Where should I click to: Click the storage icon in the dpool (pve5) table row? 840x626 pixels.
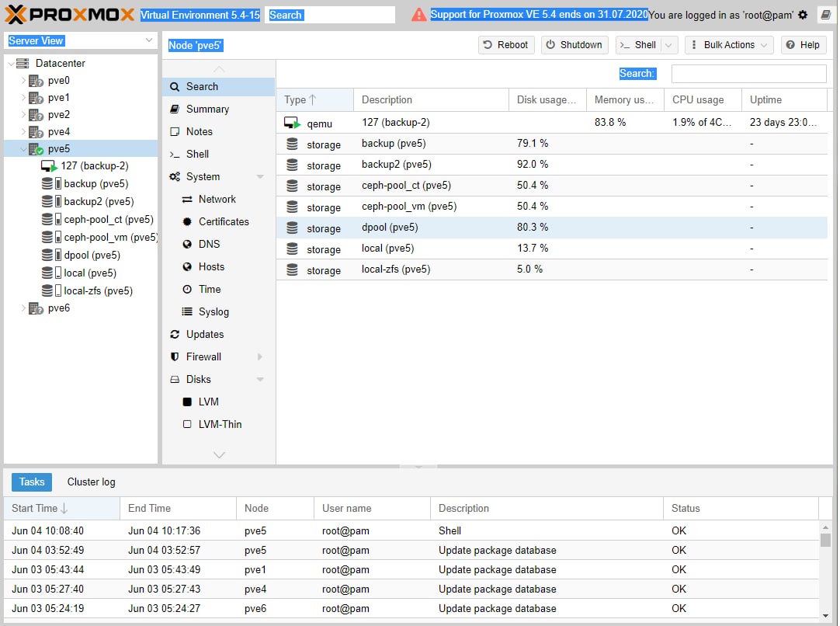292,228
